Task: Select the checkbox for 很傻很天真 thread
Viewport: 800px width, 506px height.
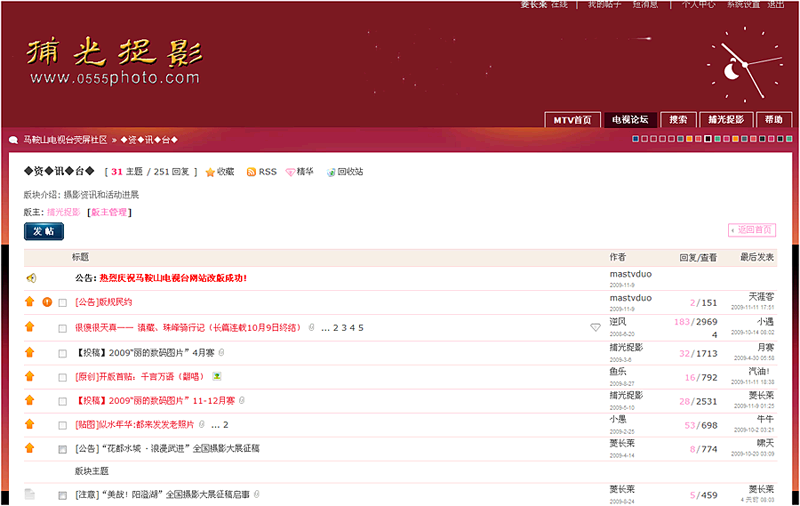Action: pyautogui.click(x=62, y=327)
